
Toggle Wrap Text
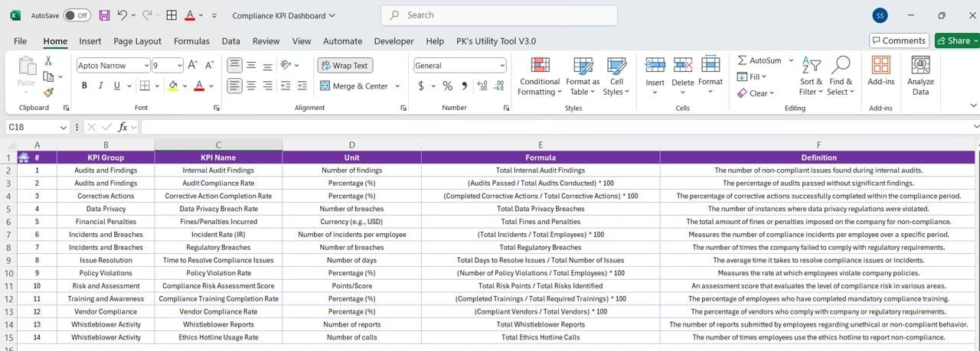click(x=345, y=65)
